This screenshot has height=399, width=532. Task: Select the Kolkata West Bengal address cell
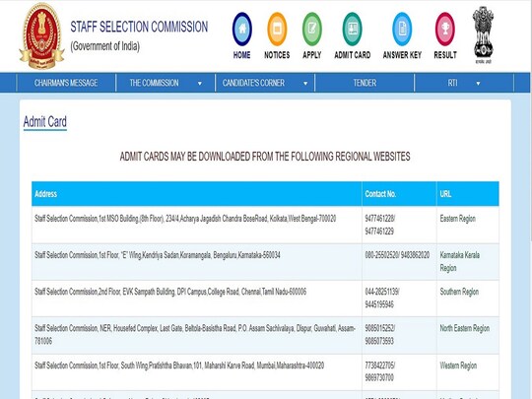[x=197, y=225]
